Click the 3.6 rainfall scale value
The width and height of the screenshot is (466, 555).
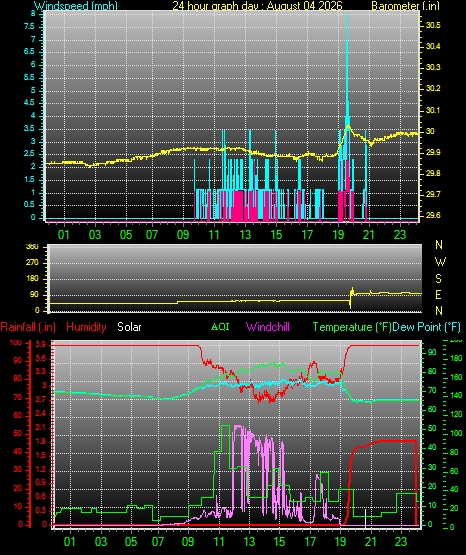(x=41, y=358)
